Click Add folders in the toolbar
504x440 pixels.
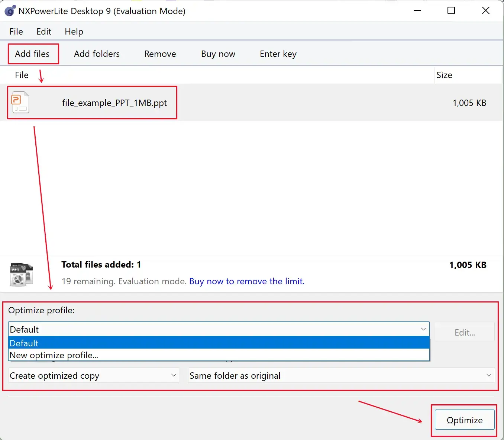(97, 54)
